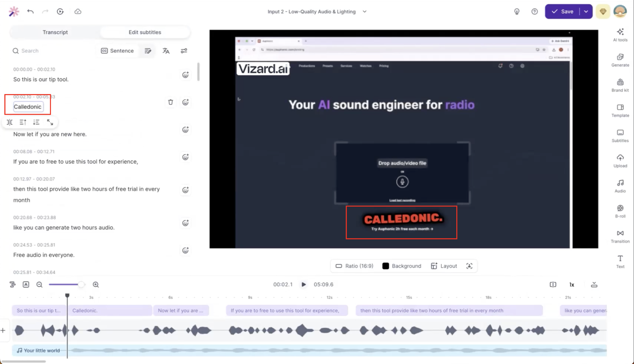
Task: Add emoji to 'So this is our tip tool' line
Action: (x=186, y=75)
